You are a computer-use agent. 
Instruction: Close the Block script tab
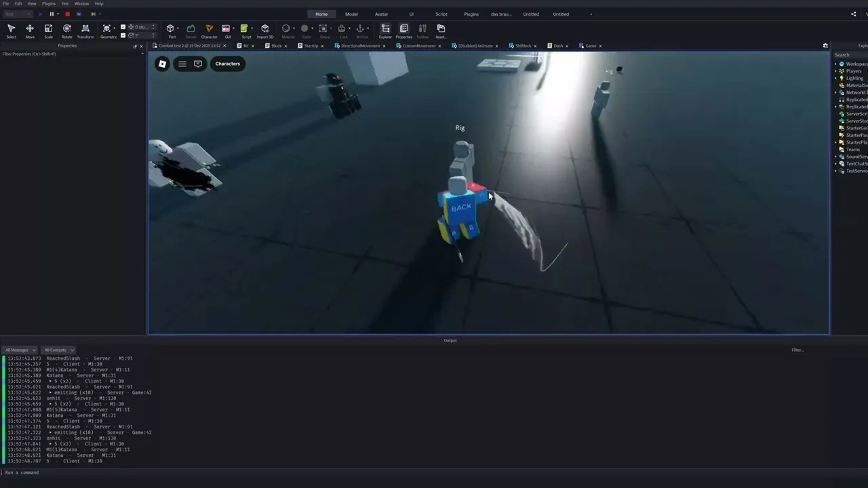coord(285,46)
